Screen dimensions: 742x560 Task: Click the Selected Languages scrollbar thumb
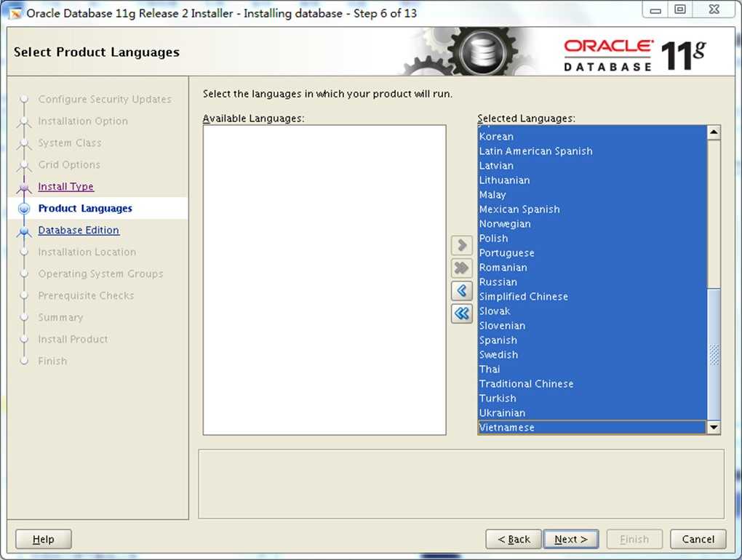714,353
